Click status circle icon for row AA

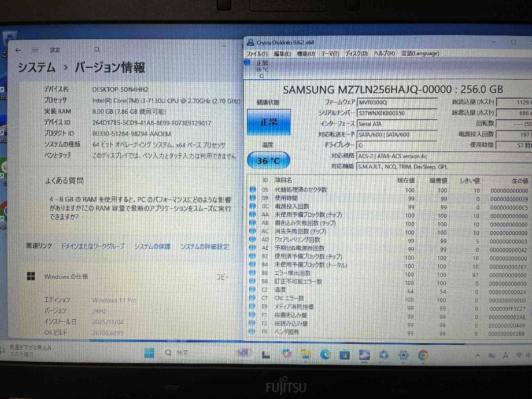pyautogui.click(x=252, y=214)
